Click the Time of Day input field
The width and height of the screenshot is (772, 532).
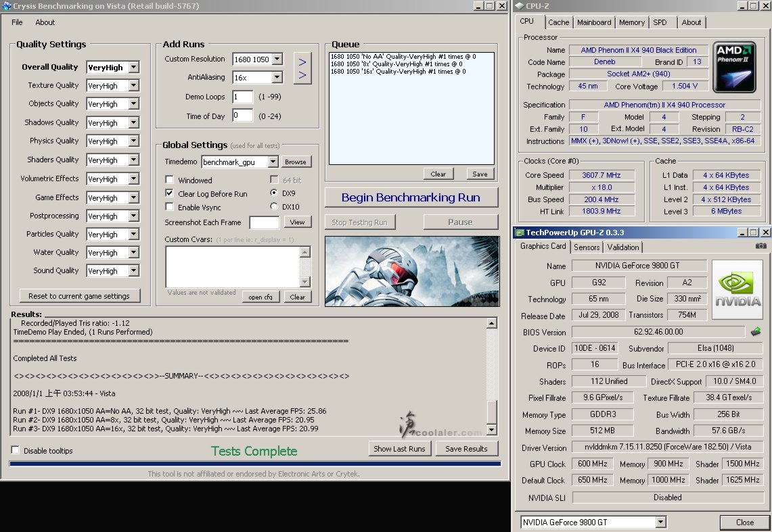tap(243, 116)
